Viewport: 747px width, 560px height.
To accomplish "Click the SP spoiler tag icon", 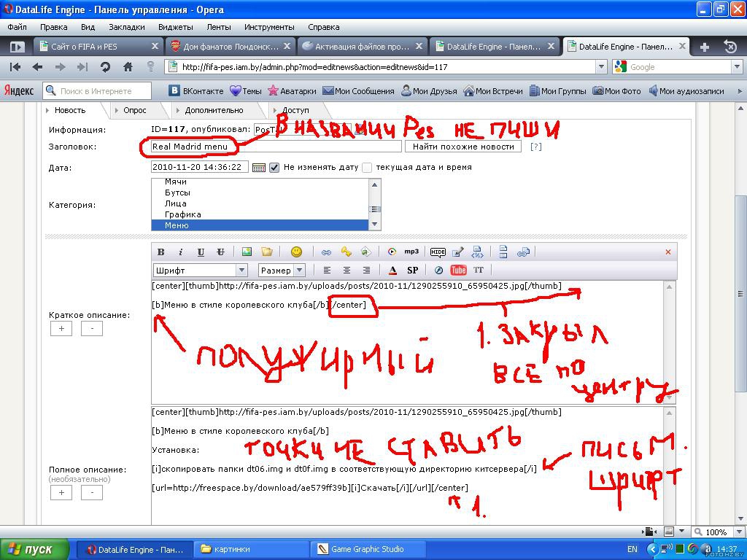I will 413,270.
